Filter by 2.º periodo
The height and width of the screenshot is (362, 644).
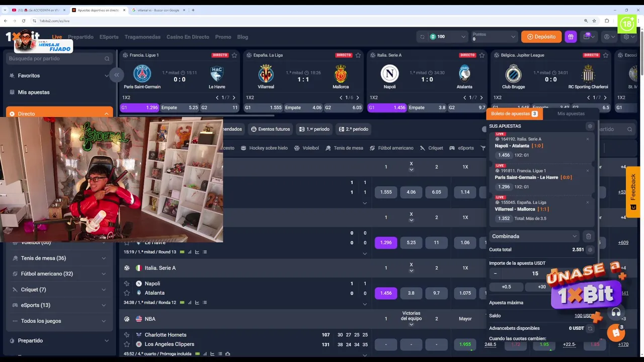click(x=354, y=129)
